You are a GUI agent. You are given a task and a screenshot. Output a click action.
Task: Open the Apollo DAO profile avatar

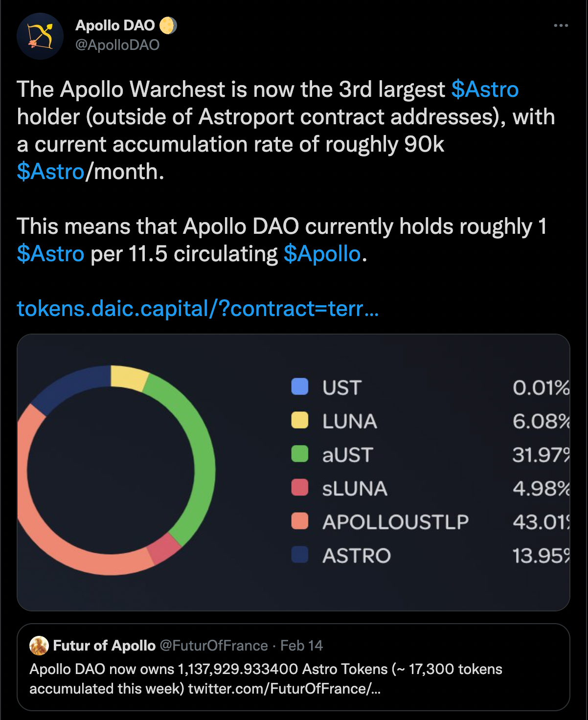40,36
